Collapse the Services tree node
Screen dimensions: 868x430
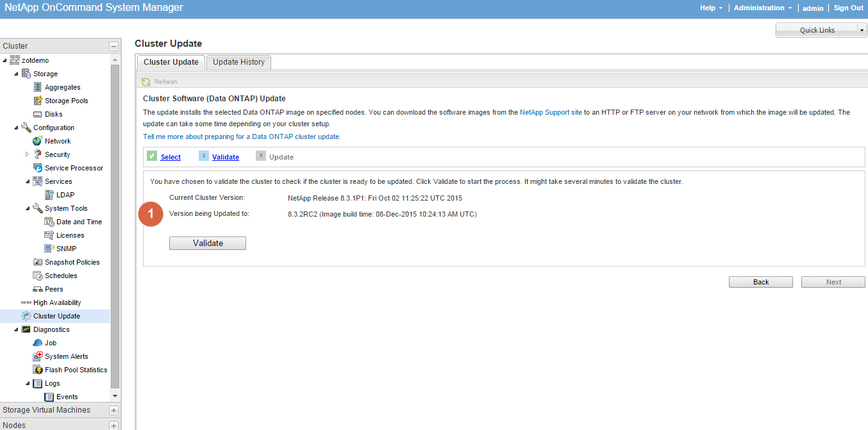coord(28,181)
